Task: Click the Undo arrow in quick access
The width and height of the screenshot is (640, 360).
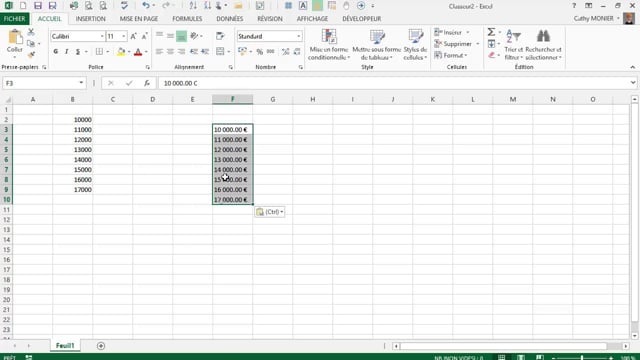Action: pos(146,6)
